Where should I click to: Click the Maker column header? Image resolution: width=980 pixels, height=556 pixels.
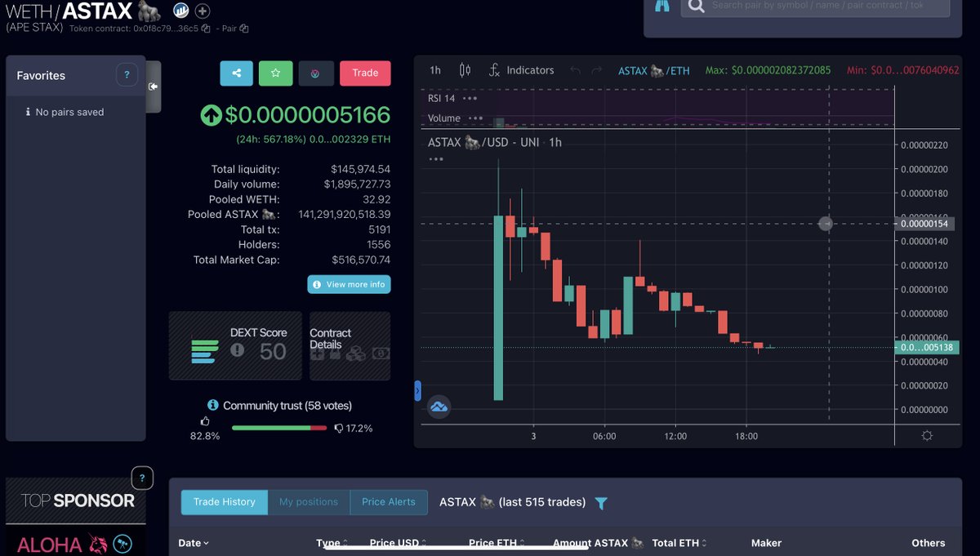point(766,543)
